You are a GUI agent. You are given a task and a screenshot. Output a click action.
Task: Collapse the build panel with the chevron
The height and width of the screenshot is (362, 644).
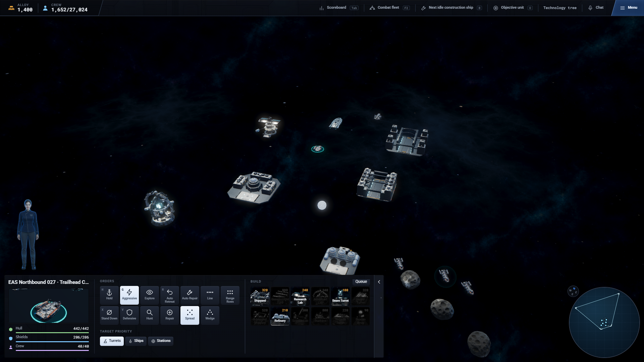tap(379, 282)
